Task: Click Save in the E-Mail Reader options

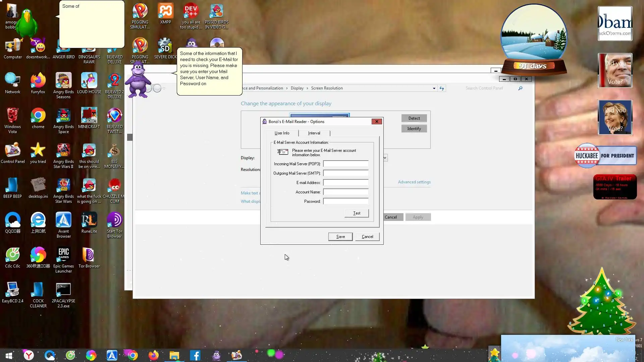Action: point(340,237)
